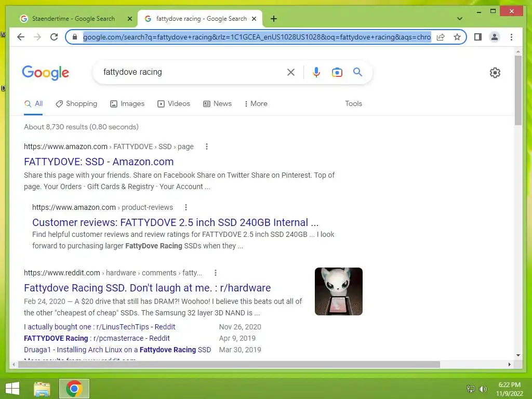Close the fattydove racing search tab
532x399 pixels.
pos(254,19)
